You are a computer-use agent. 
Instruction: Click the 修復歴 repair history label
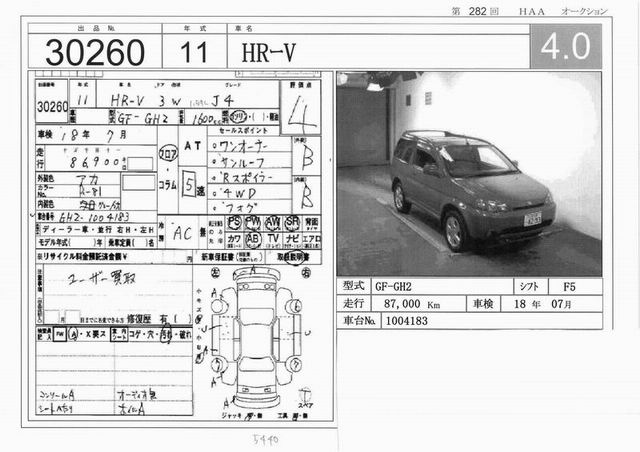pos(139,319)
